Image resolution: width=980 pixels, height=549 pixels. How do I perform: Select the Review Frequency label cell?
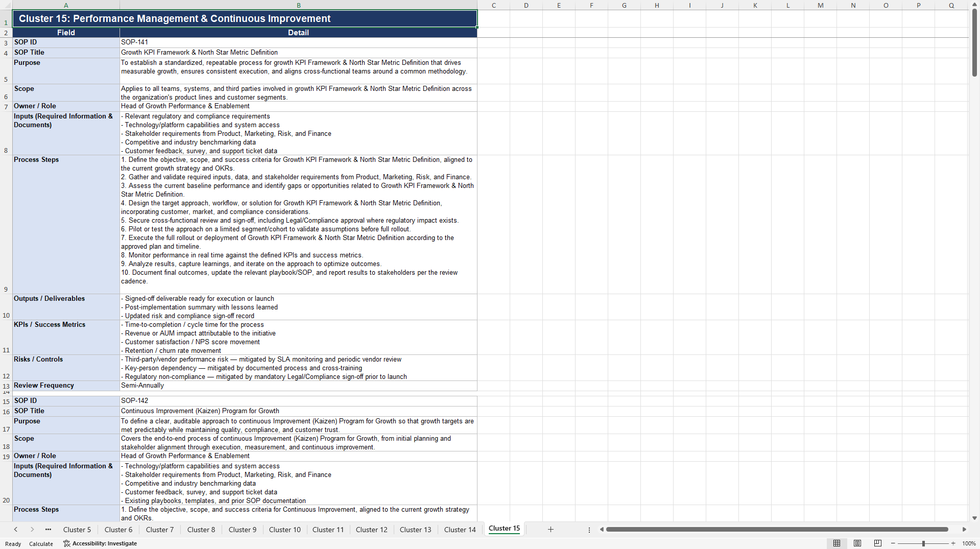pos(66,386)
